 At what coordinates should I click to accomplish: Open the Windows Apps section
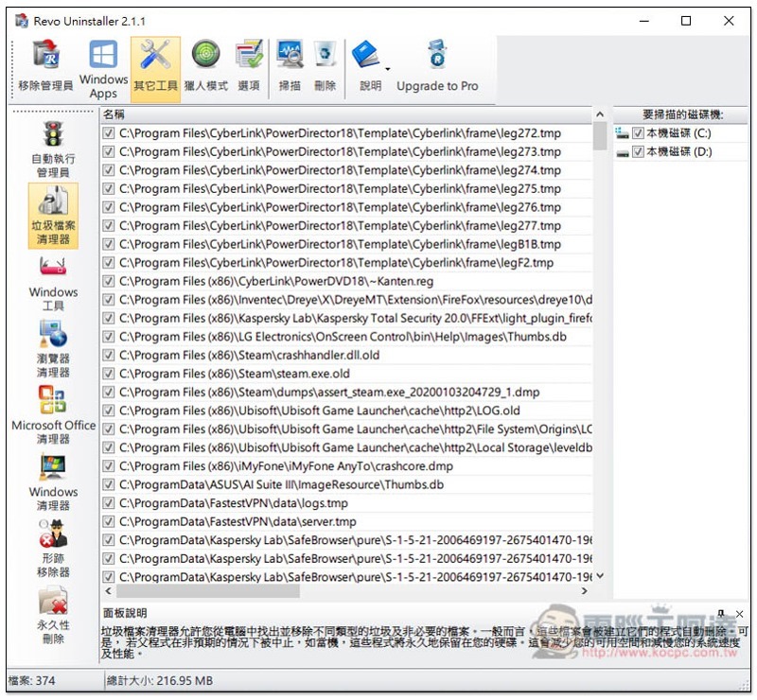103,69
